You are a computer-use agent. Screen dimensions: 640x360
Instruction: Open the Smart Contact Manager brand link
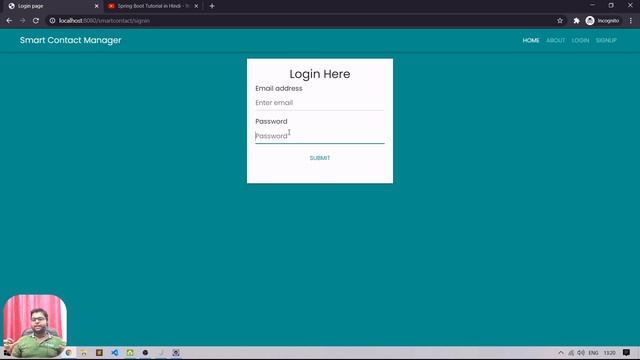click(x=71, y=40)
